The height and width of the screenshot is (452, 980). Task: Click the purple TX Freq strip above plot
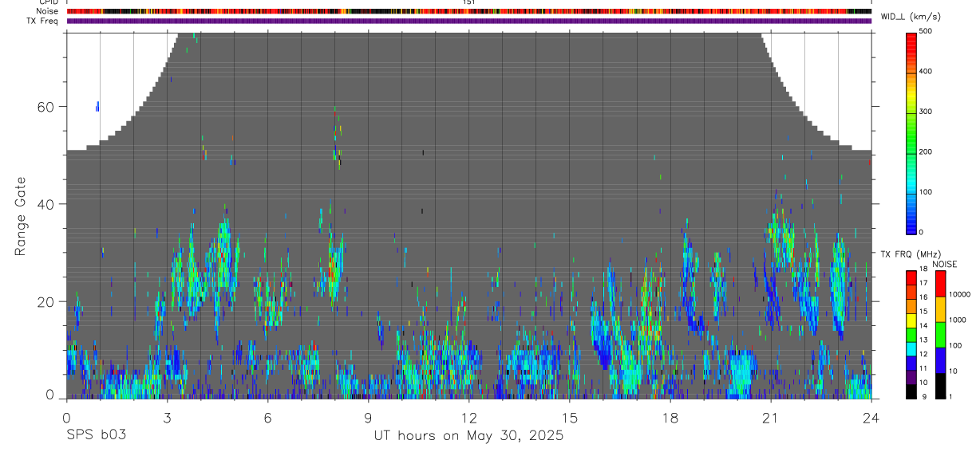pos(469,22)
